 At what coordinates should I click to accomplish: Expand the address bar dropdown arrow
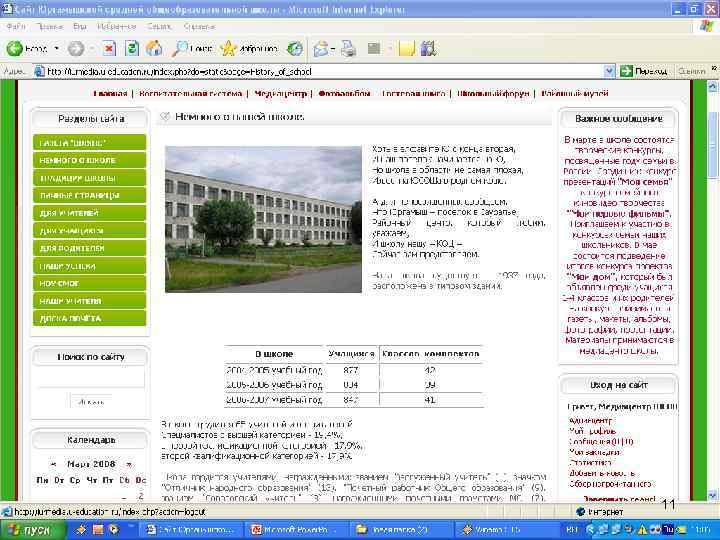[x=609, y=71]
